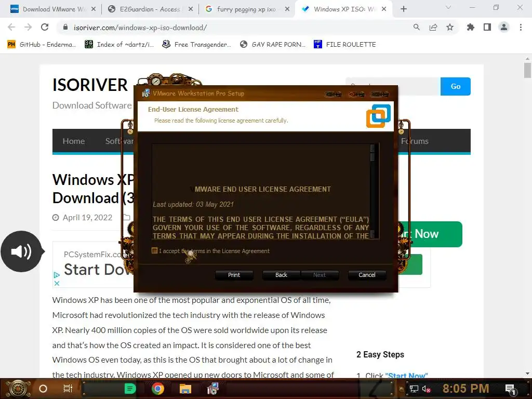Open the Forums navigation menu item
The width and height of the screenshot is (532, 399).
415,141
